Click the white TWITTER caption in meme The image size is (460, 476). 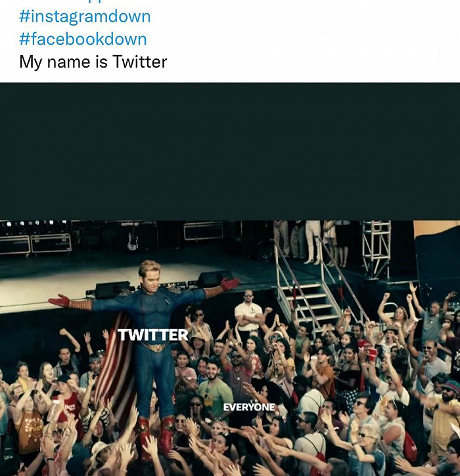coord(153,335)
